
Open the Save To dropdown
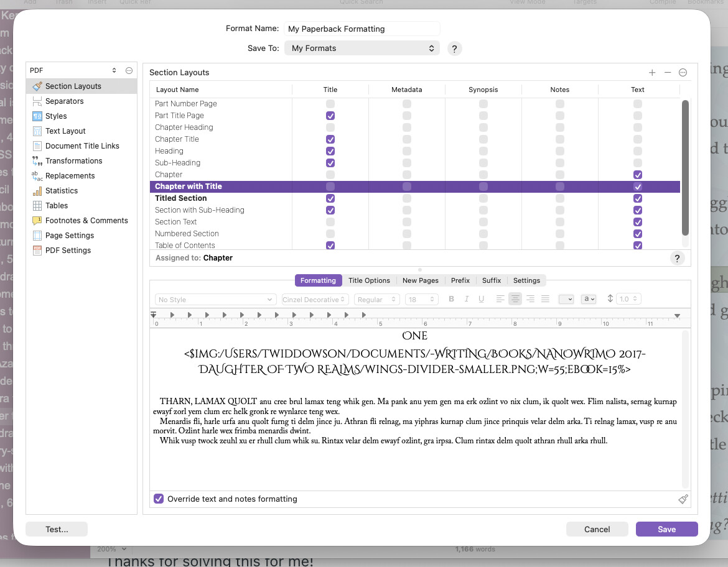tap(362, 48)
